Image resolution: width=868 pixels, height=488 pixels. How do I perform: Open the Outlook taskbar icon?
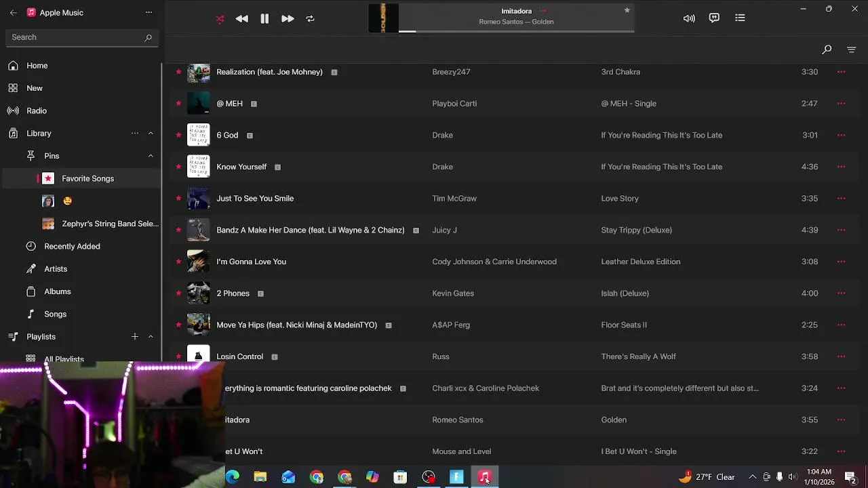click(288, 477)
